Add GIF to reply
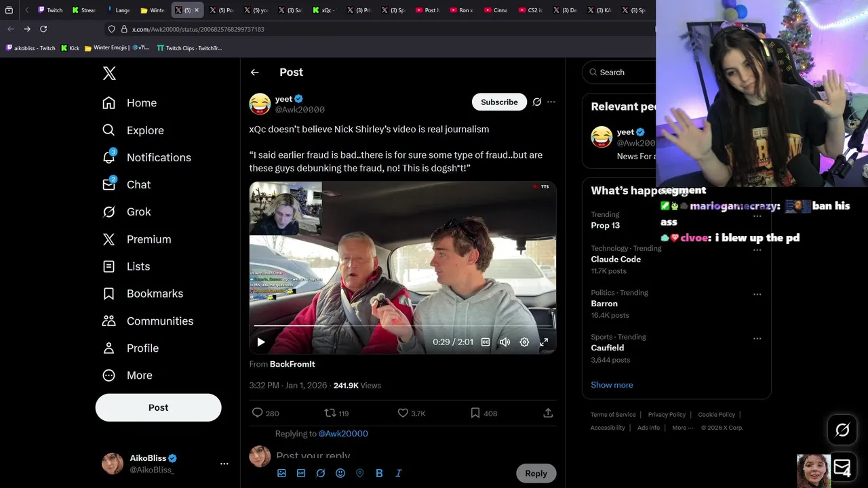Screen dimensions: 868x488 (301, 473)
